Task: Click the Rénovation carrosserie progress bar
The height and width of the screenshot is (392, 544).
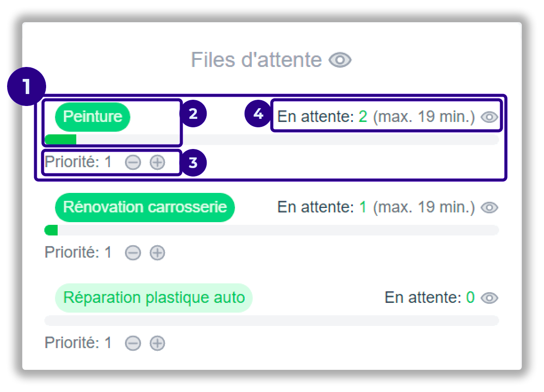Action: tap(271, 230)
